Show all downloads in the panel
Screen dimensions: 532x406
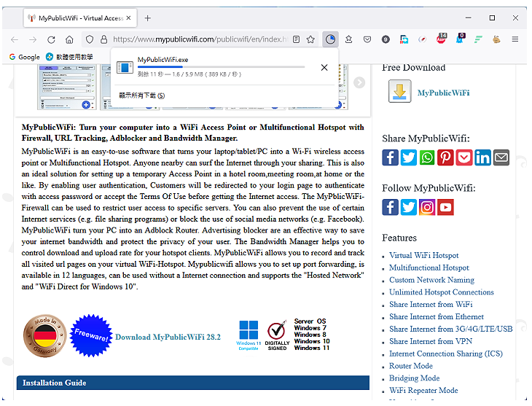[x=142, y=95]
